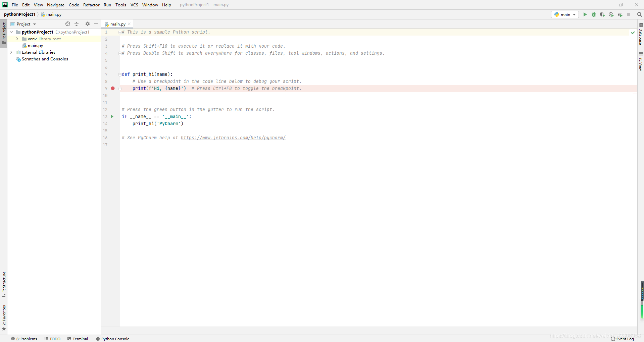Open the Event Log
Screen dimensions: 644x342
point(623,339)
